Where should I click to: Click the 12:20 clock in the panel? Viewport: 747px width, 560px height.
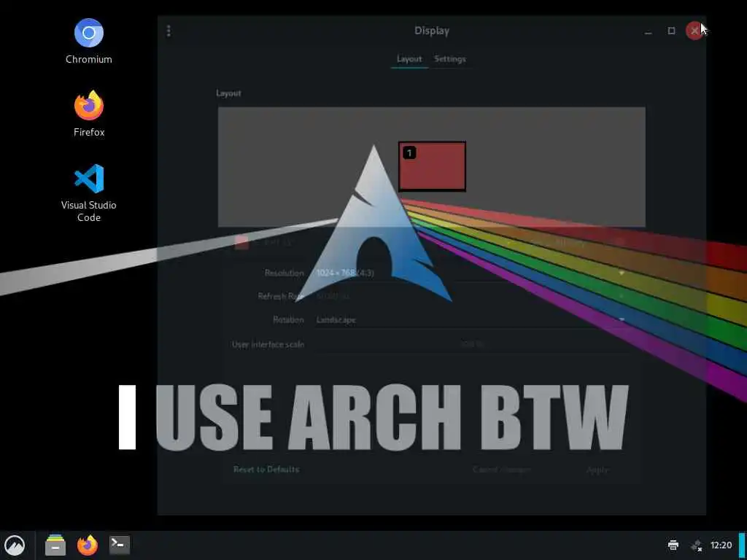pos(721,545)
